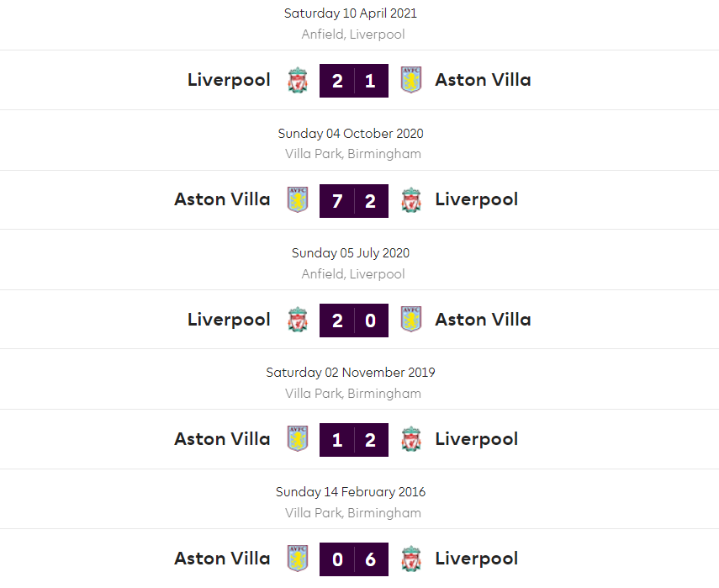Image resolution: width=719 pixels, height=588 pixels.
Task: Click Liverpool crest in 10 April 2021 match
Action: click(298, 81)
